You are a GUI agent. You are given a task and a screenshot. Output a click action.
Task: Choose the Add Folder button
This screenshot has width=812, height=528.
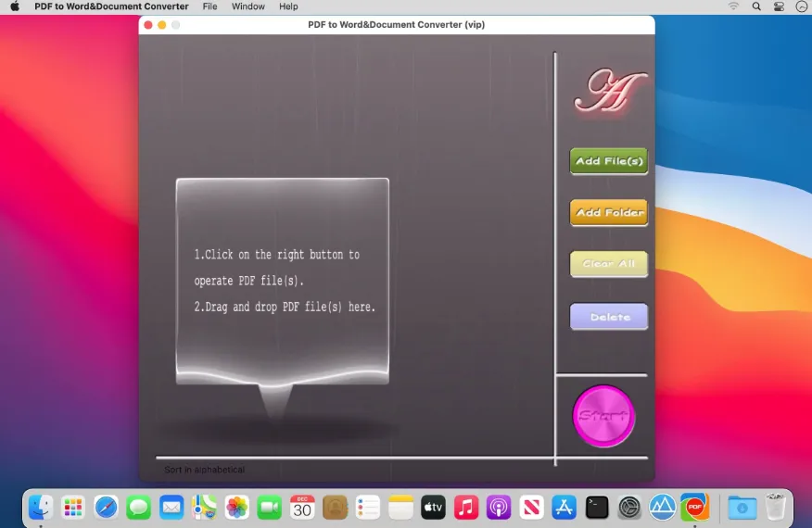[608, 212]
